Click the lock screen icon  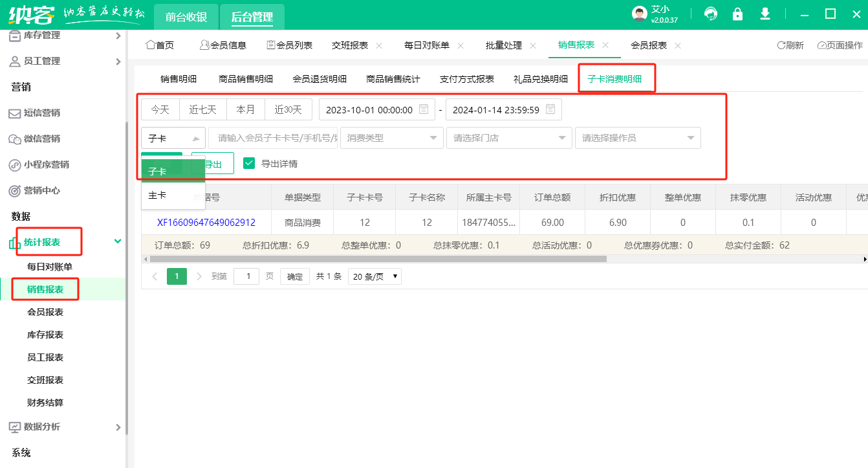pos(737,14)
